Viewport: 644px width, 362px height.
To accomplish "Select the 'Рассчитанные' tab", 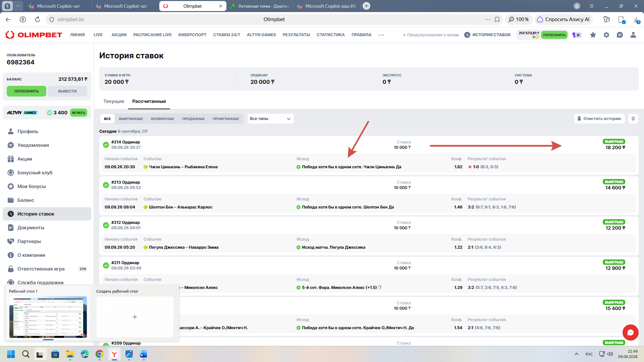I will coord(149,101).
